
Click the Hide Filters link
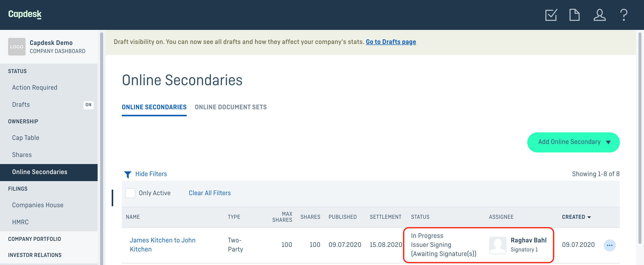tap(151, 174)
